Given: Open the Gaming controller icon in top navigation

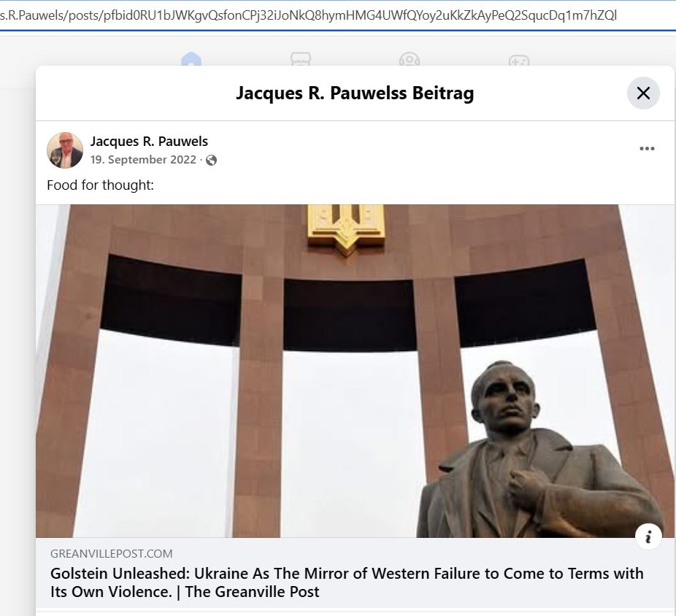Looking at the screenshot, I should [519, 60].
